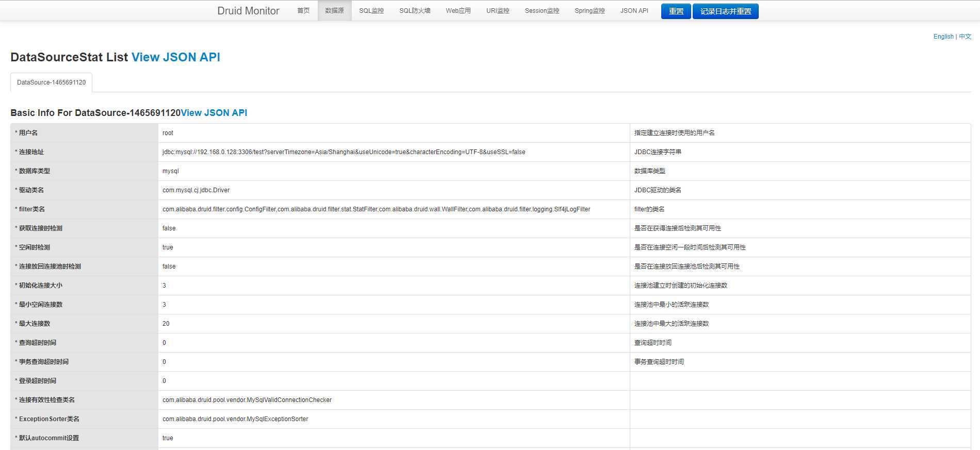Click the MySqlValidConnectionChecker class name

coord(247,400)
